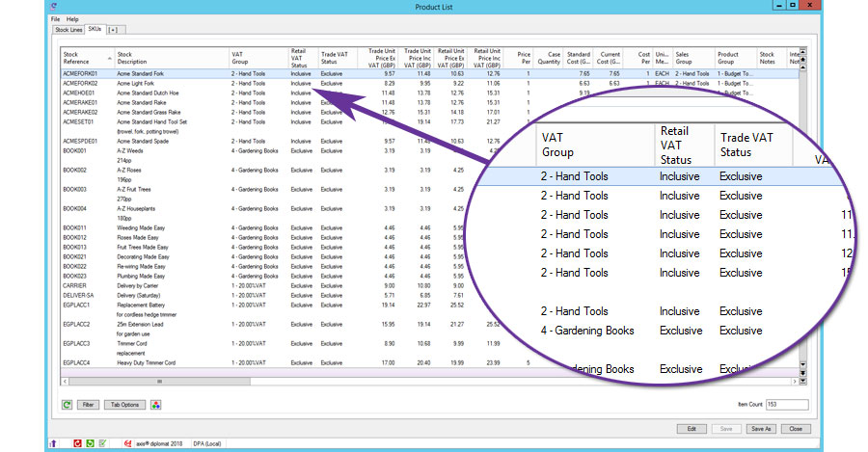Click the Retail VAT Status column header

click(x=304, y=58)
